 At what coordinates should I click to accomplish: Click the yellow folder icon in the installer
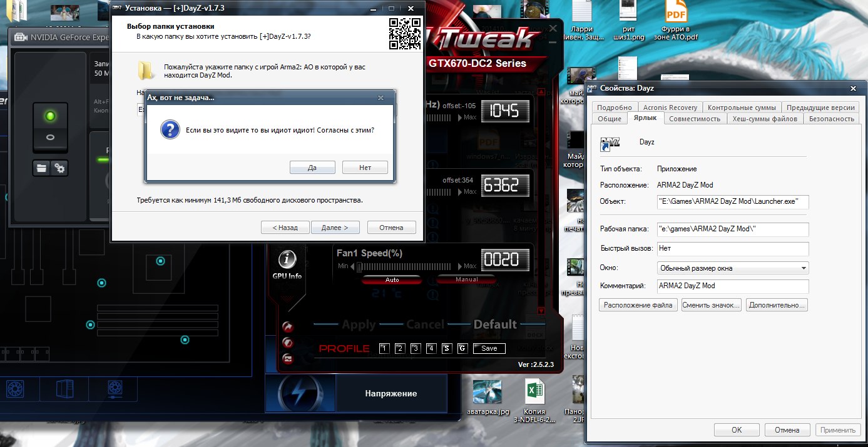(x=146, y=70)
